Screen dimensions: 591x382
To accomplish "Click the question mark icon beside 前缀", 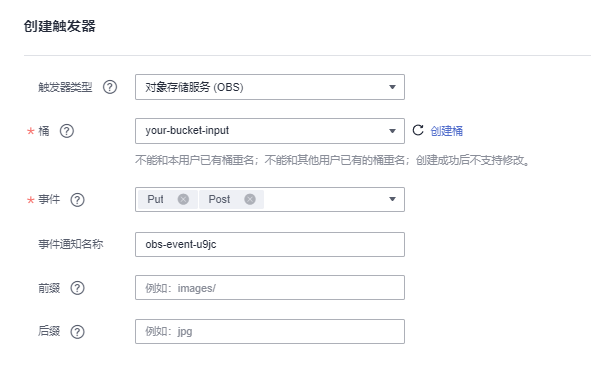I will (78, 288).
